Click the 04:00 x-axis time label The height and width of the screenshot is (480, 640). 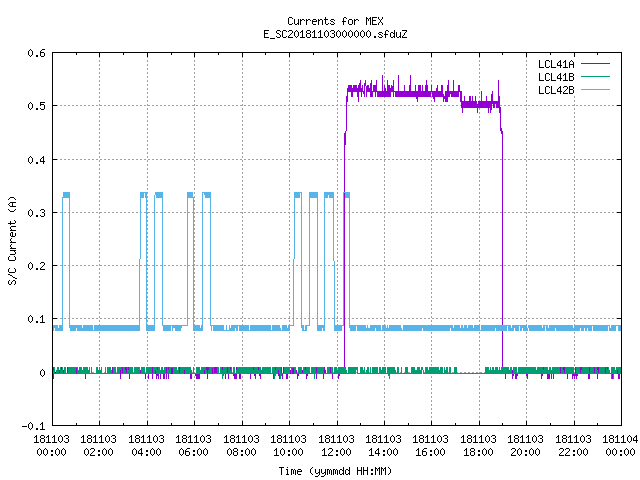pyautogui.click(x=146, y=452)
